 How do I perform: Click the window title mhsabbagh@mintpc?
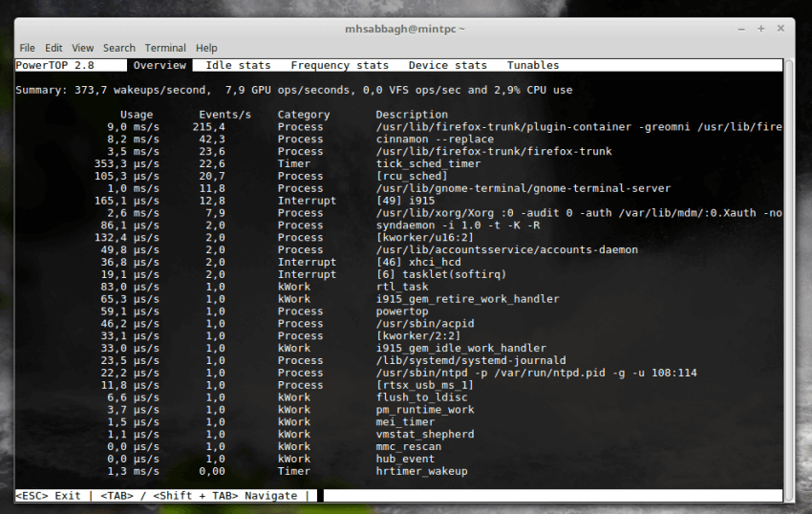pos(404,29)
